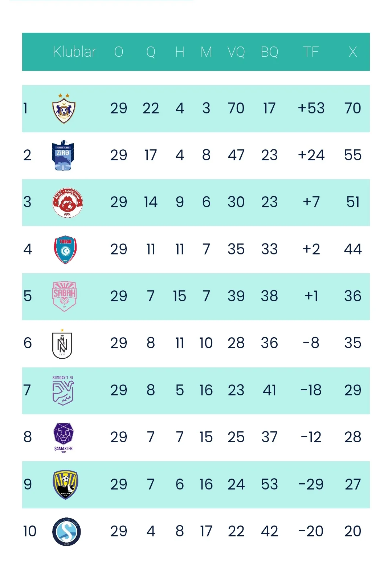Click the Neftçi black and white crest
392x564 pixels.
click(x=62, y=343)
